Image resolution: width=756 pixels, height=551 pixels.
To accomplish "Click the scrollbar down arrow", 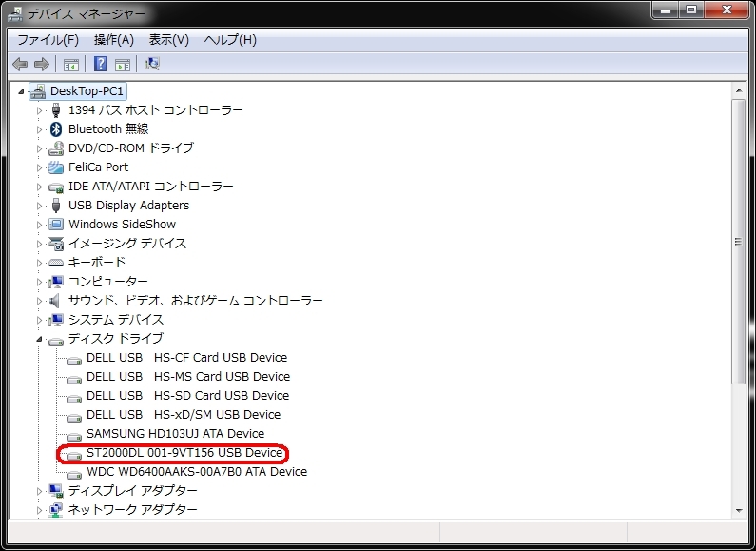I will coord(739,511).
